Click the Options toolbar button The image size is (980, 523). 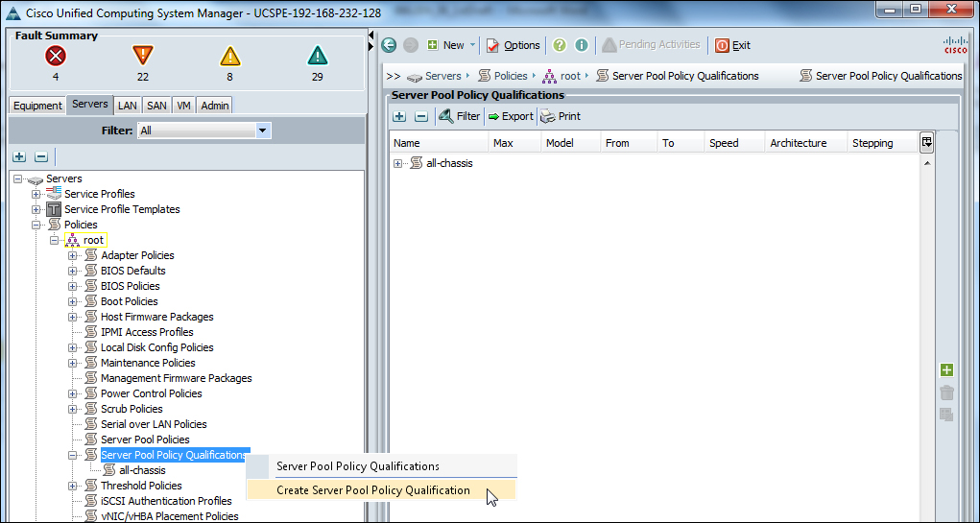514,45
